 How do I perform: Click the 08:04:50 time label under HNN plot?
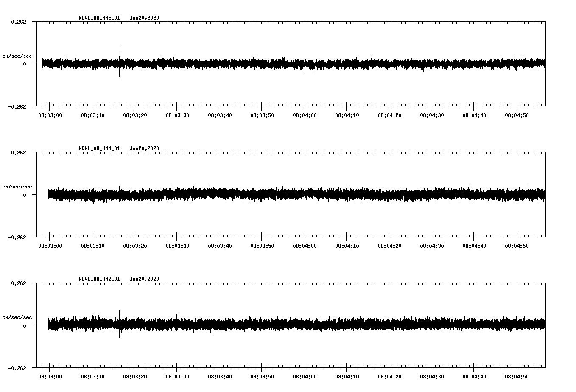click(x=517, y=246)
